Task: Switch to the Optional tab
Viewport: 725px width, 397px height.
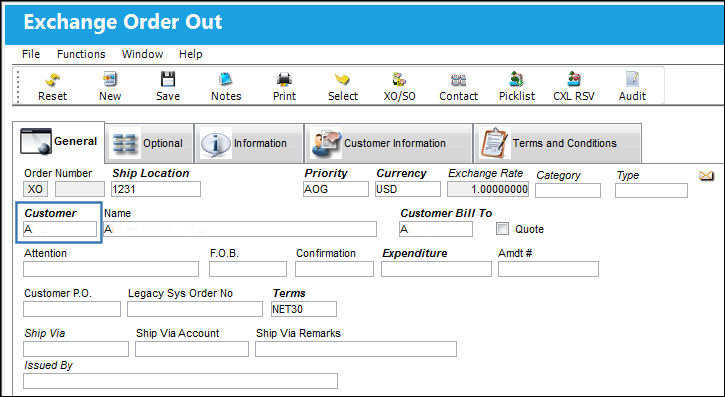Action: tap(150, 143)
